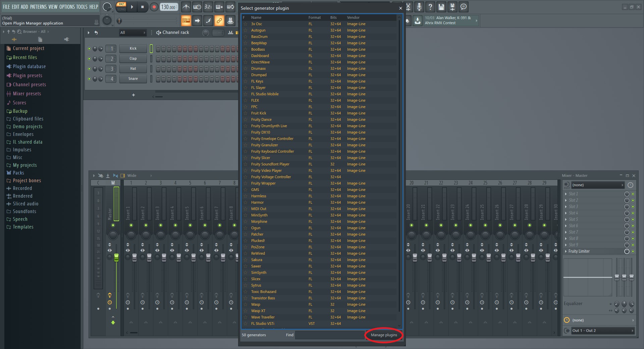Open help with the question mark icon

point(430,7)
